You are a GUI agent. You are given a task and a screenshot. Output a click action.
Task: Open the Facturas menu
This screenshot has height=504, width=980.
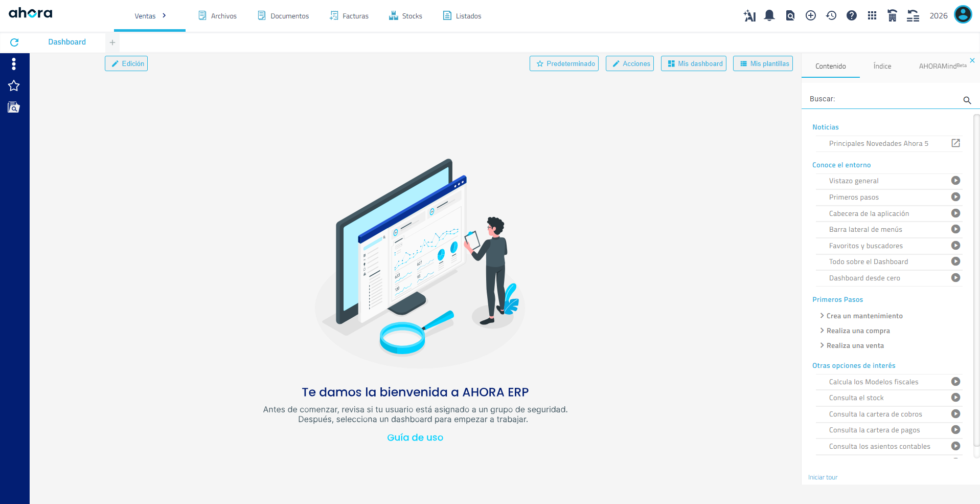349,16
